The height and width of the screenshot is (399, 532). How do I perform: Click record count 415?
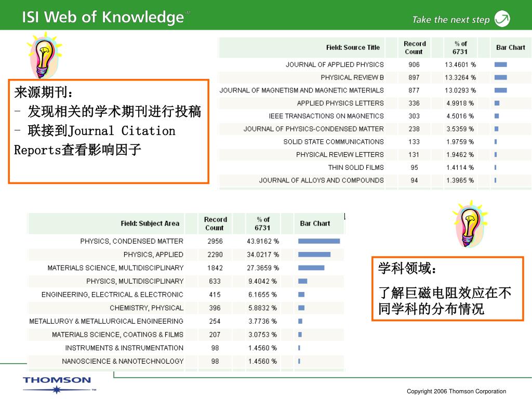point(215,295)
